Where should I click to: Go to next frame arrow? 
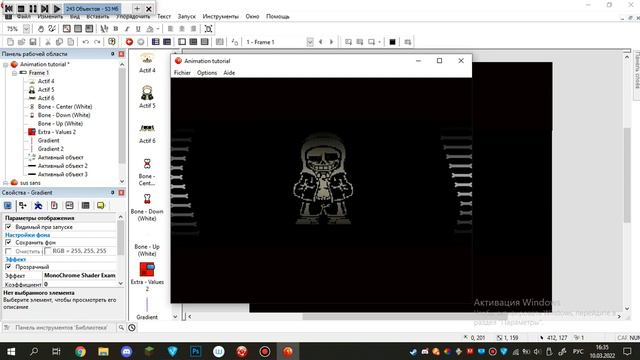[331, 42]
